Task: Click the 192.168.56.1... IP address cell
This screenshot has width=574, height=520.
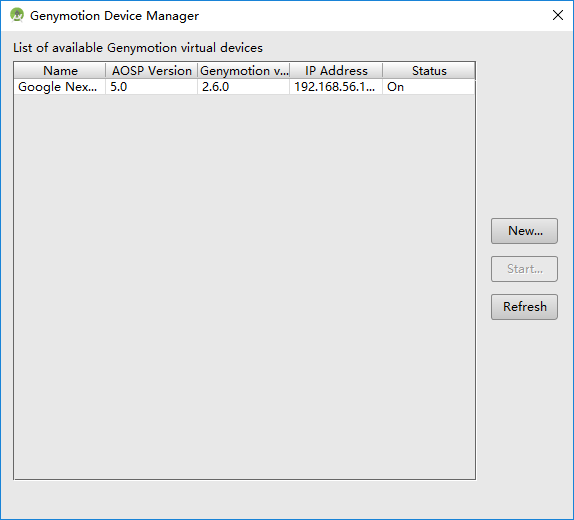Action: (336, 87)
